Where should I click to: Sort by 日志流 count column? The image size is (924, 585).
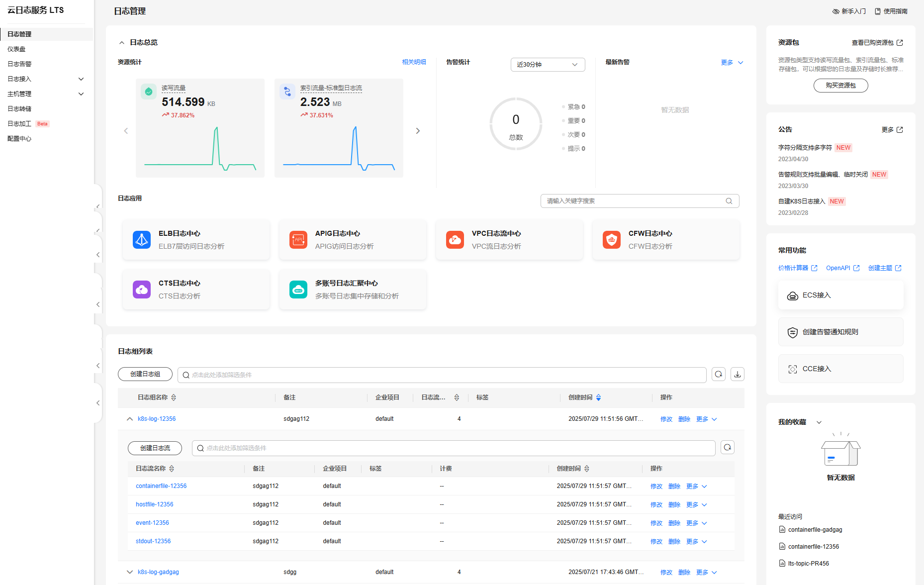click(x=457, y=397)
